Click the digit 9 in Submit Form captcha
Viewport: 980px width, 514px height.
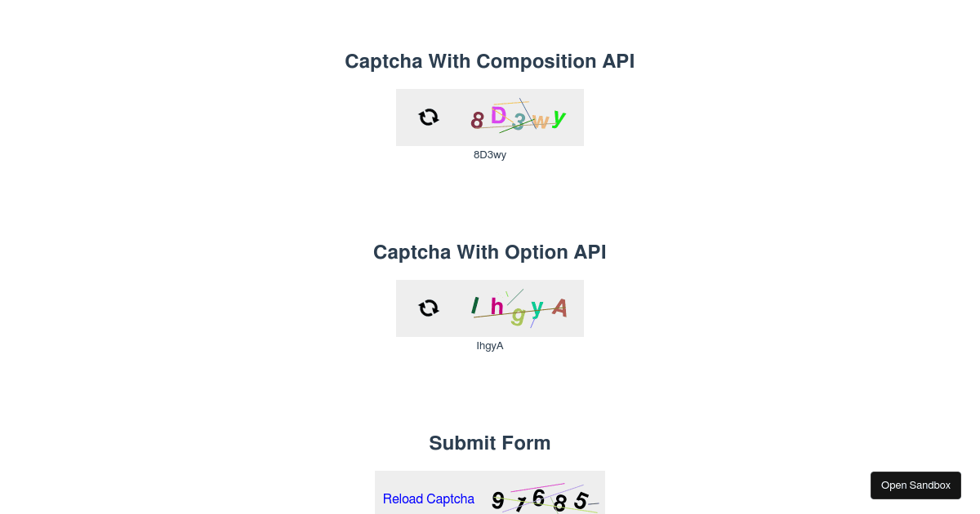pos(497,500)
